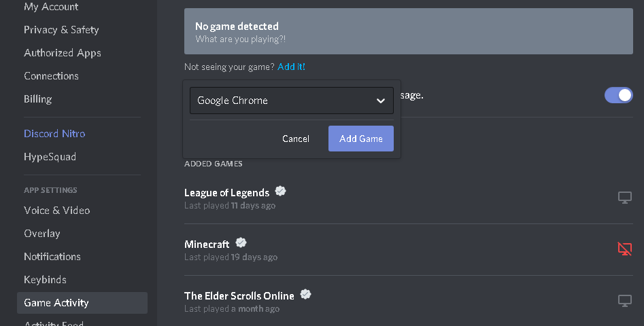Image resolution: width=644 pixels, height=326 pixels.
Task: Cancel adding a game
Action: point(296,139)
